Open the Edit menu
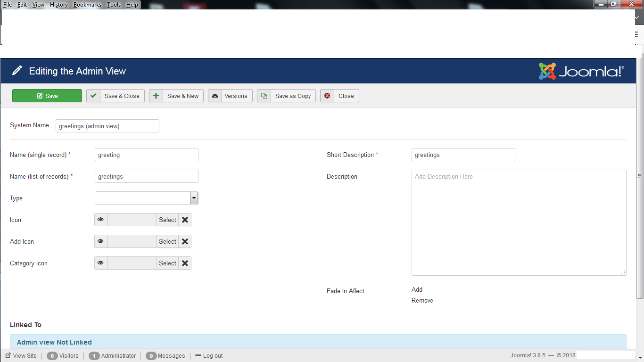 pyautogui.click(x=22, y=5)
